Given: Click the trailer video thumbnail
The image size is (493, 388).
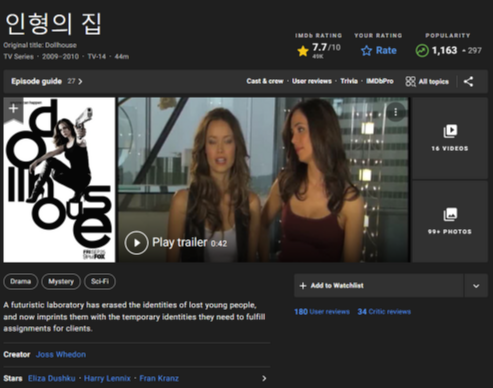Looking at the screenshot, I should pyautogui.click(x=263, y=180).
